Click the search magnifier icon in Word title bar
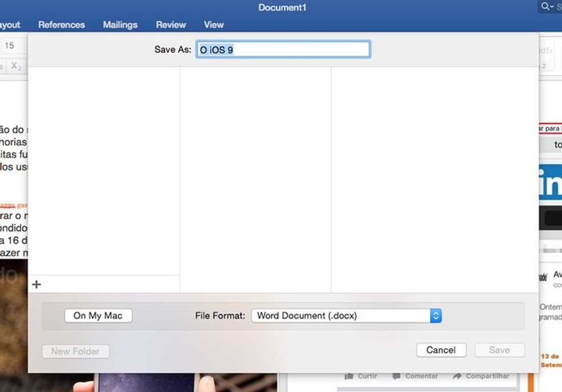The width and height of the screenshot is (562, 392). coord(545,6)
